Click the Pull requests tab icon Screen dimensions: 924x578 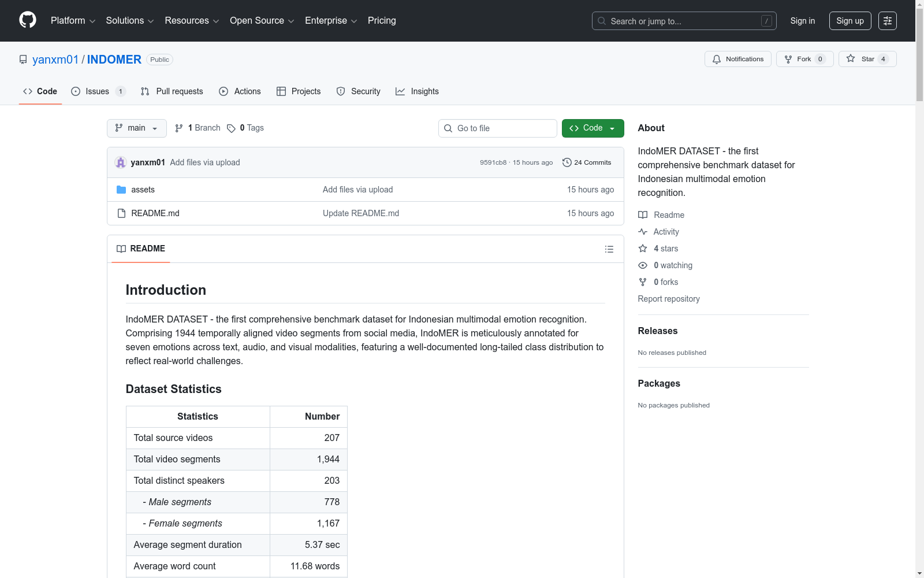[145, 91]
